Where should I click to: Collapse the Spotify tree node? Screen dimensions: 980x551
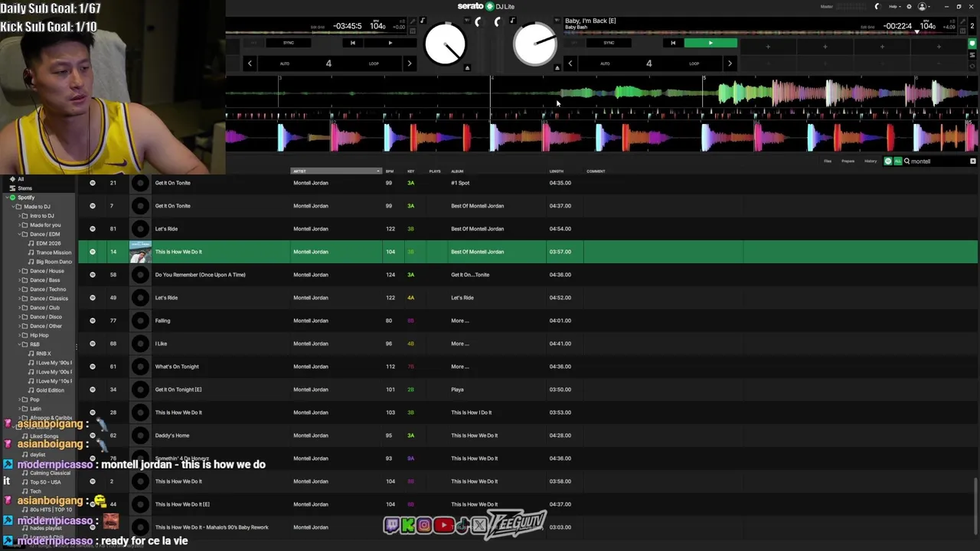(x=6, y=197)
